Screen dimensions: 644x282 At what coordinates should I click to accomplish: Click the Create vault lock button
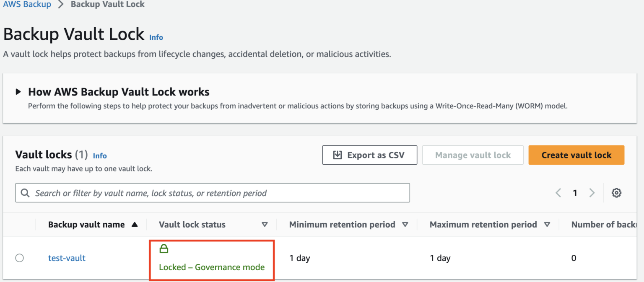(576, 155)
